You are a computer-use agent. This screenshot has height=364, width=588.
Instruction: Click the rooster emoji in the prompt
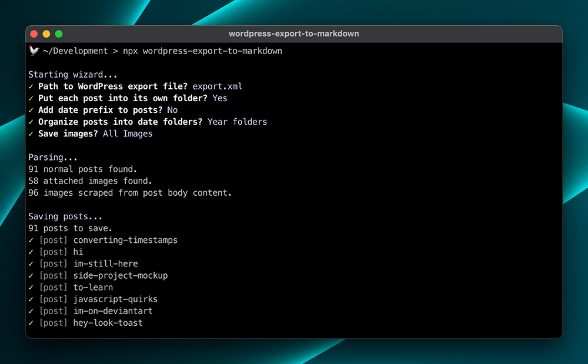34,51
